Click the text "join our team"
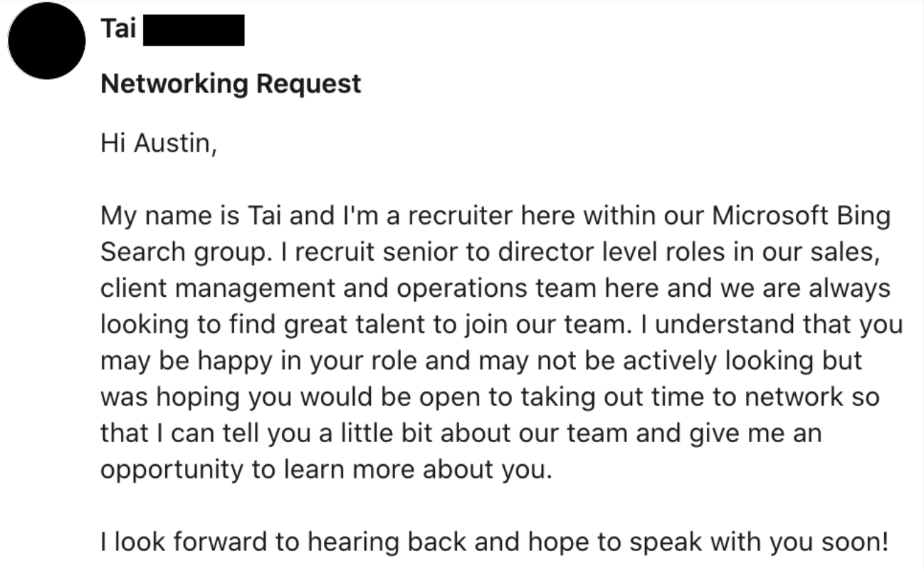 (x=559, y=325)
